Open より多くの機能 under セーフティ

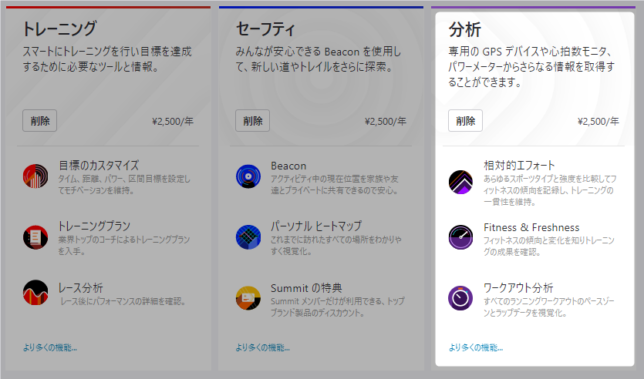(262, 348)
